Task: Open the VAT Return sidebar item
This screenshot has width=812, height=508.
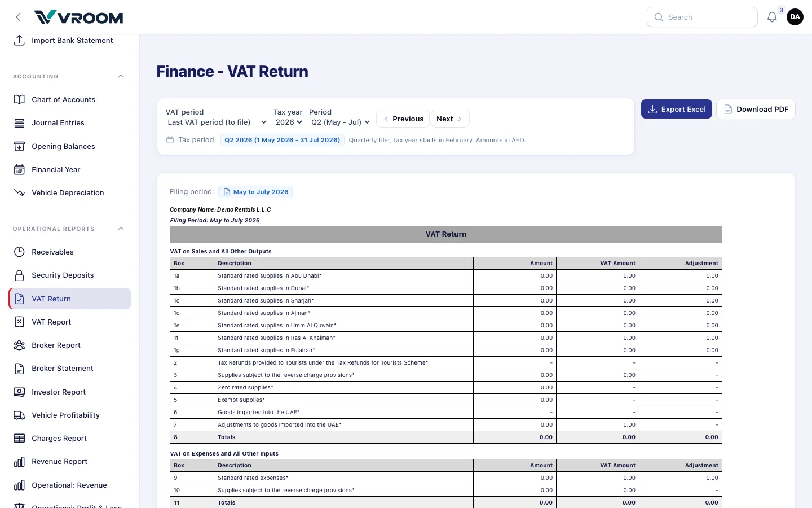Action: [70, 299]
